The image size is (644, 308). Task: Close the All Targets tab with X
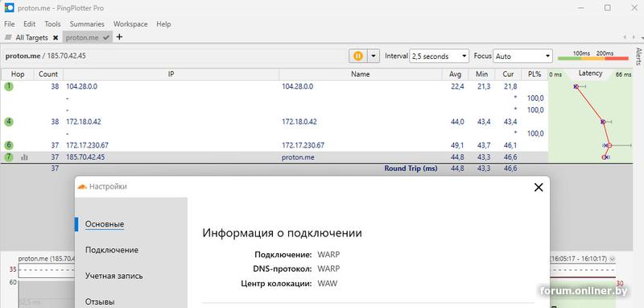56,37
